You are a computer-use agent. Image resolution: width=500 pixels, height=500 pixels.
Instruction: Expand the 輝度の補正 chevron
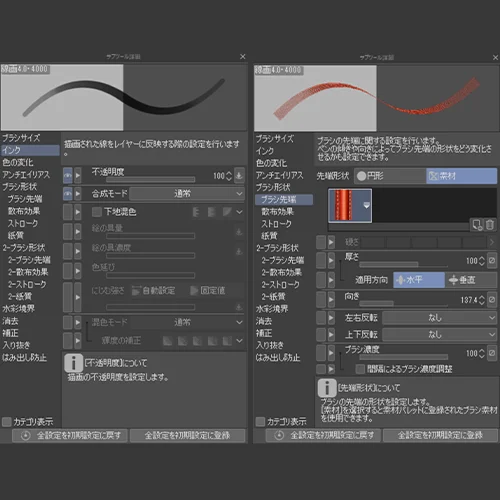239,341
